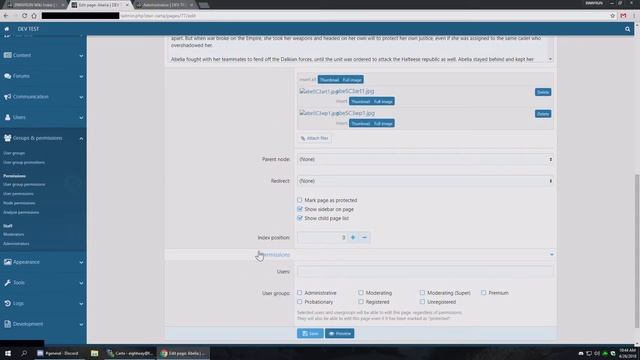The width and height of the screenshot is (640, 360).
Task: Open File Explorer from the taskbar
Action: (94, 353)
